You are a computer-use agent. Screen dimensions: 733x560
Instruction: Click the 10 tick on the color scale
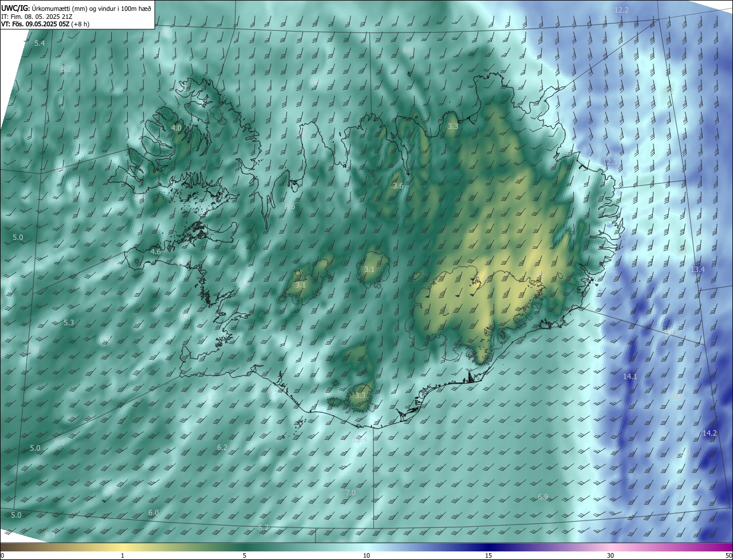click(x=366, y=555)
